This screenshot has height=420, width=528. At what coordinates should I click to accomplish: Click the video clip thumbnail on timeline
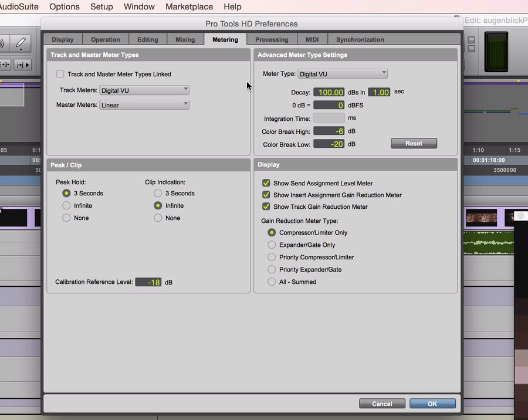coord(481,218)
